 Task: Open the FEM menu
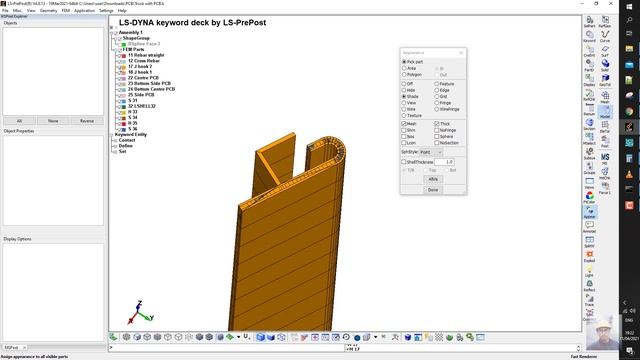click(x=66, y=11)
